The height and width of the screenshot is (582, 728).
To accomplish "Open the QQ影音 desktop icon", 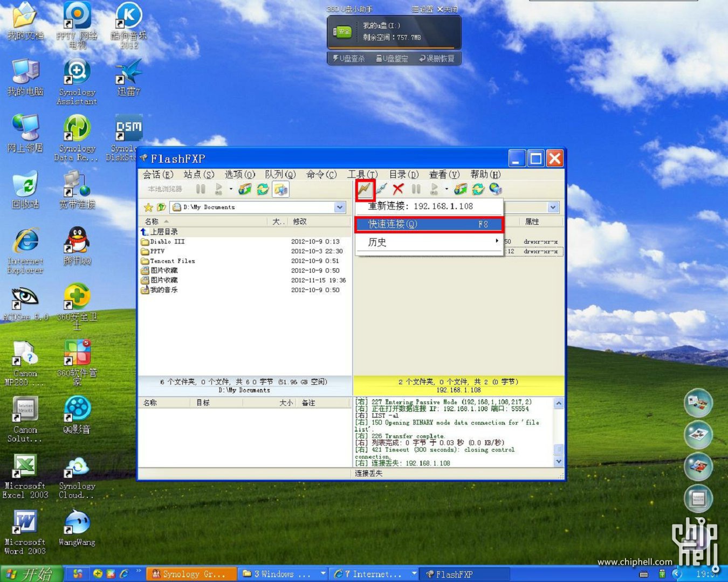I will [77, 415].
